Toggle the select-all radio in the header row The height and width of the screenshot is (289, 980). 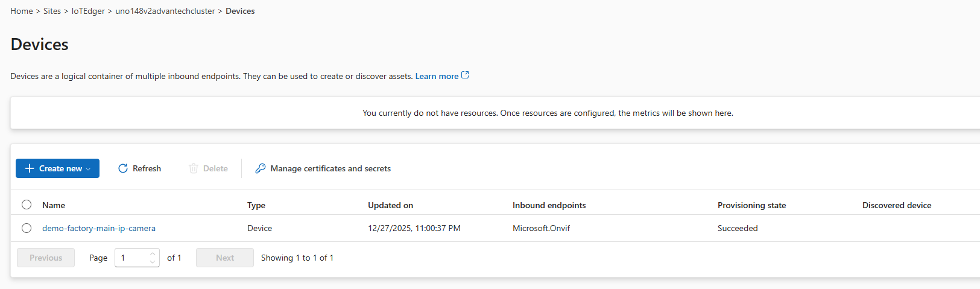click(27, 205)
